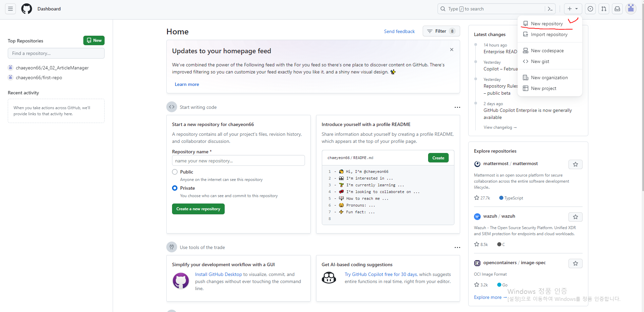This screenshot has height=312, width=644.
Task: Open options menu for Use tools of the trade
Action: (x=457, y=247)
